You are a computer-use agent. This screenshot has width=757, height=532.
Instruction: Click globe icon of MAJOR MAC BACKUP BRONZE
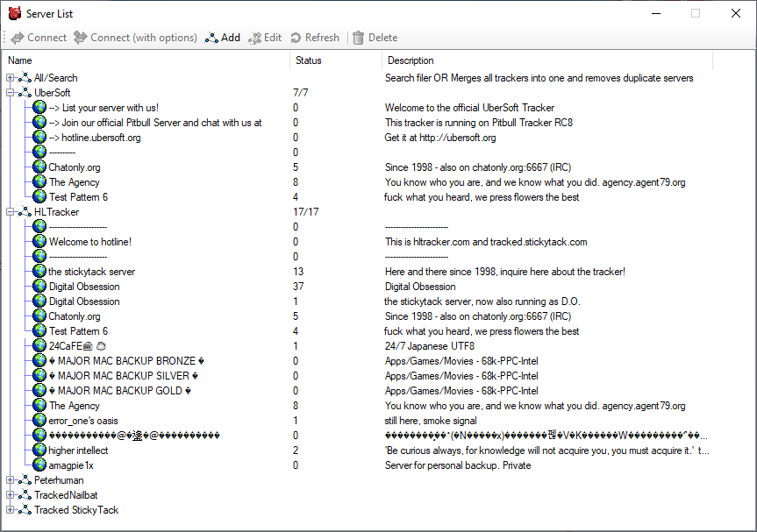click(x=39, y=360)
